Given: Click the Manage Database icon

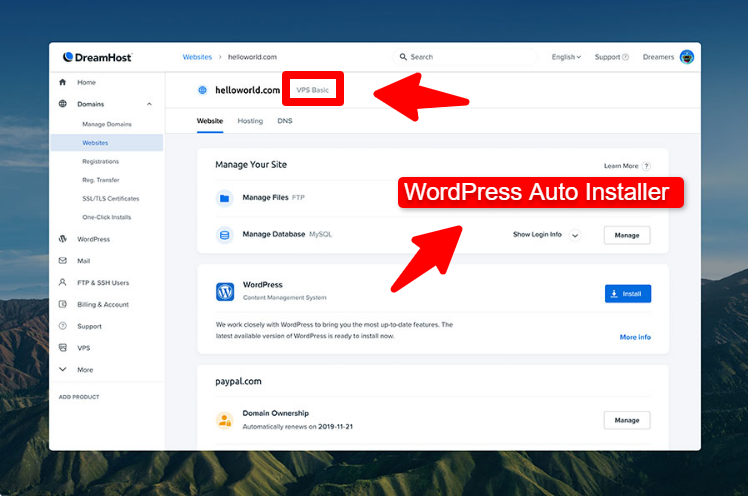Looking at the screenshot, I should point(225,235).
